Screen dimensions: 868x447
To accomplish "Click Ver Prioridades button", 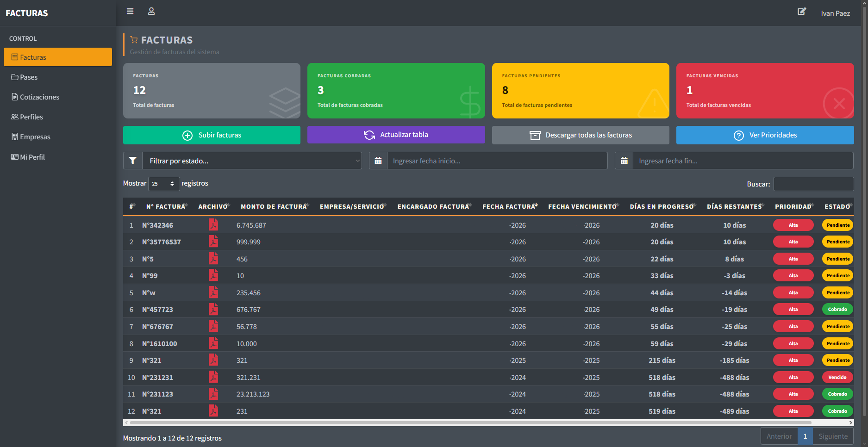I will (765, 135).
